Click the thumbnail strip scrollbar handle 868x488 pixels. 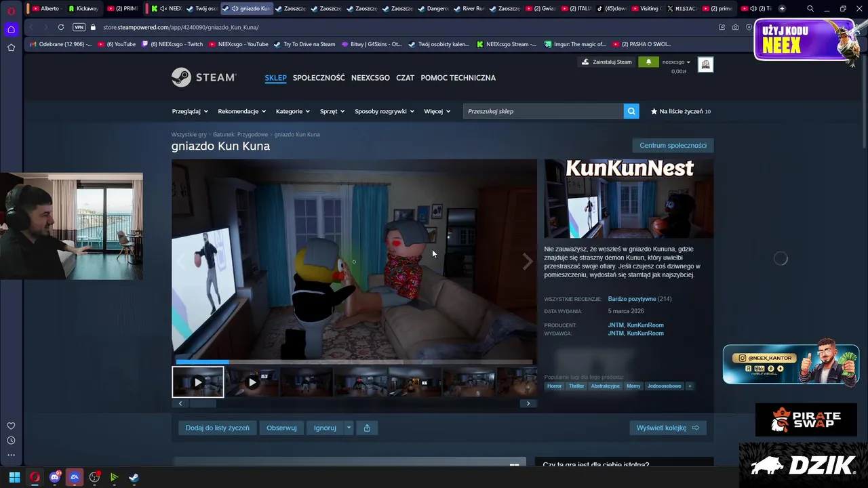[202, 403]
